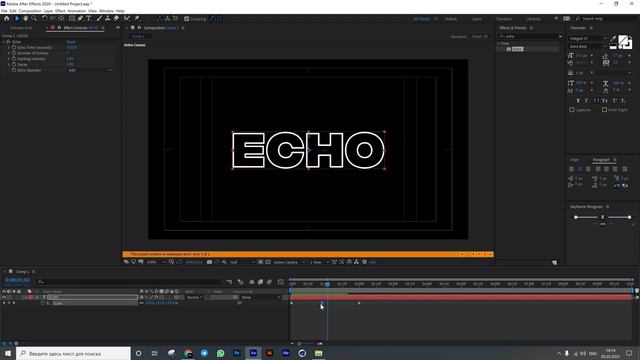Select the Libraries workspace
Image resolution: width=640 pixels, height=360 pixels.
533,19
